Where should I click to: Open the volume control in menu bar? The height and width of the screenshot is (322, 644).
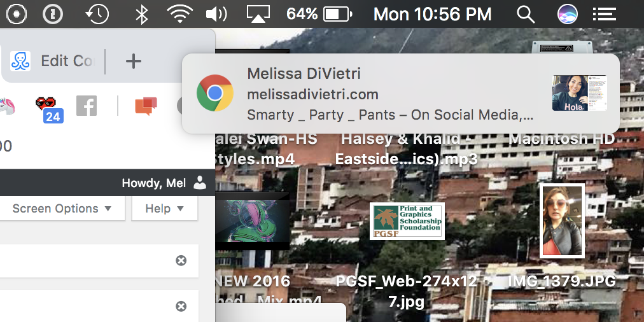click(217, 14)
